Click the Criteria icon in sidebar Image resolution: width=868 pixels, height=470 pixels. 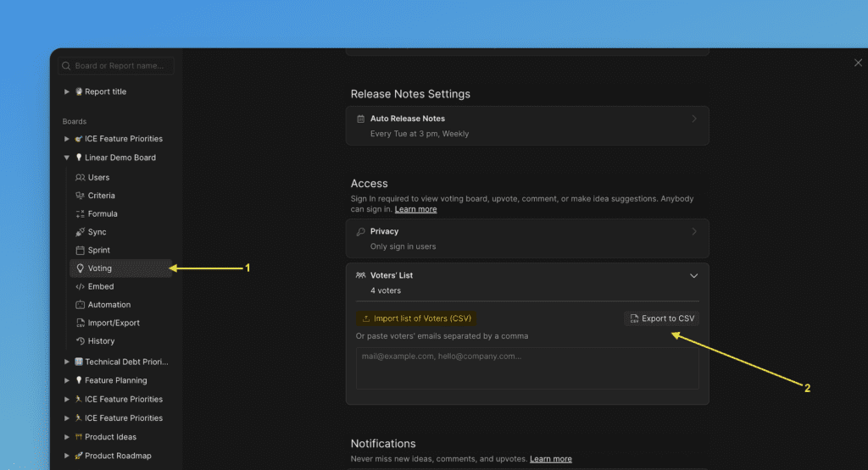81,196
